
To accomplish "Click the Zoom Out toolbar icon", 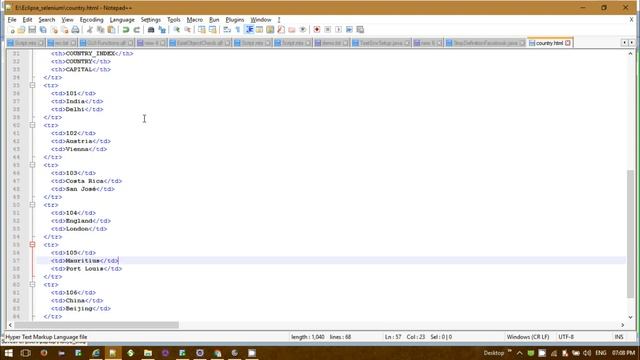I will 187,30.
